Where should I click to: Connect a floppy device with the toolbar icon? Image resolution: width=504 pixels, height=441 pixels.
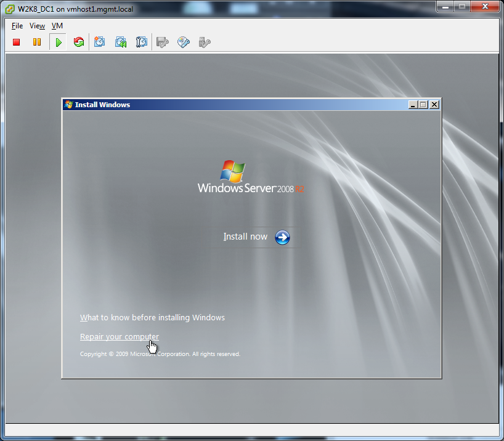coord(162,42)
